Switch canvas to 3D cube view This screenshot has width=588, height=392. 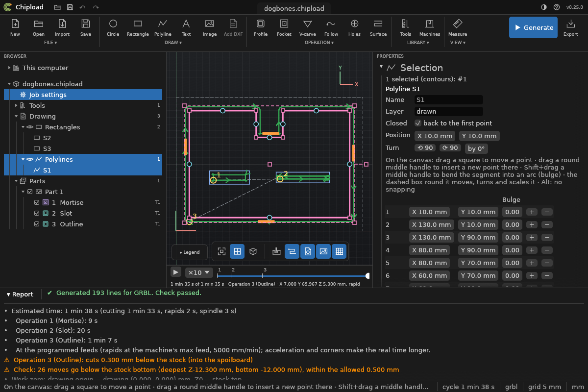click(253, 251)
